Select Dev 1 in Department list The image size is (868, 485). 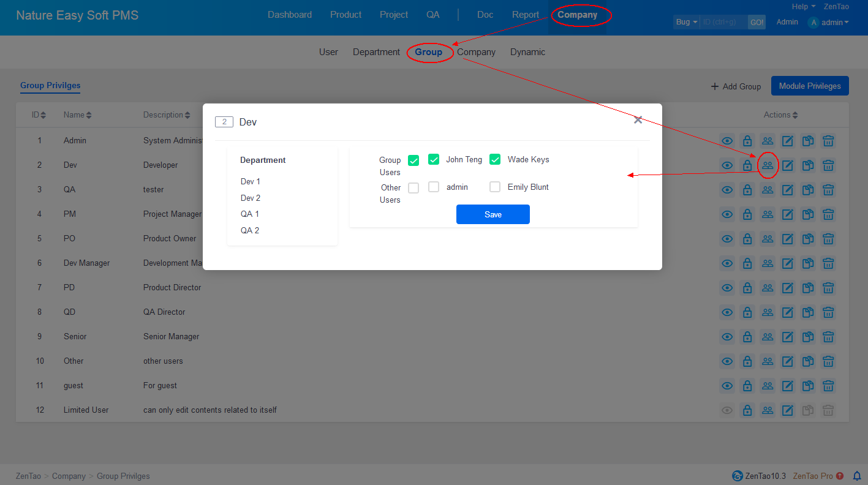coord(251,181)
